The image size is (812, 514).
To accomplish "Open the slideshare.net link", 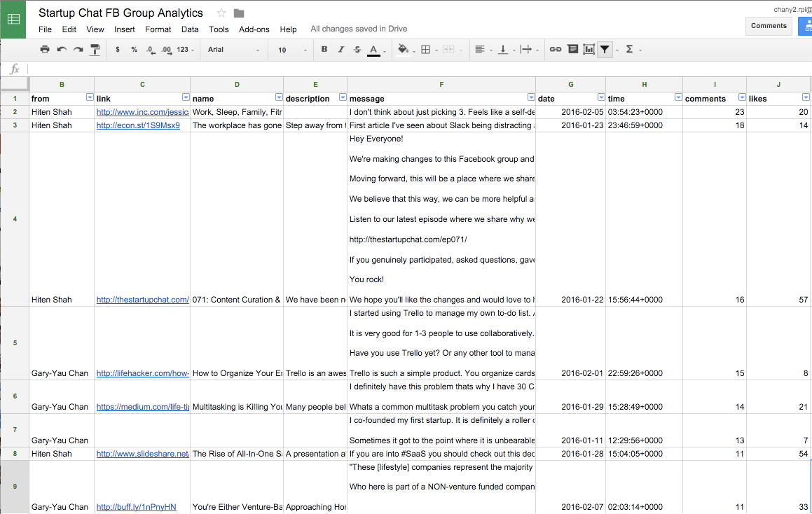I will click(x=142, y=454).
